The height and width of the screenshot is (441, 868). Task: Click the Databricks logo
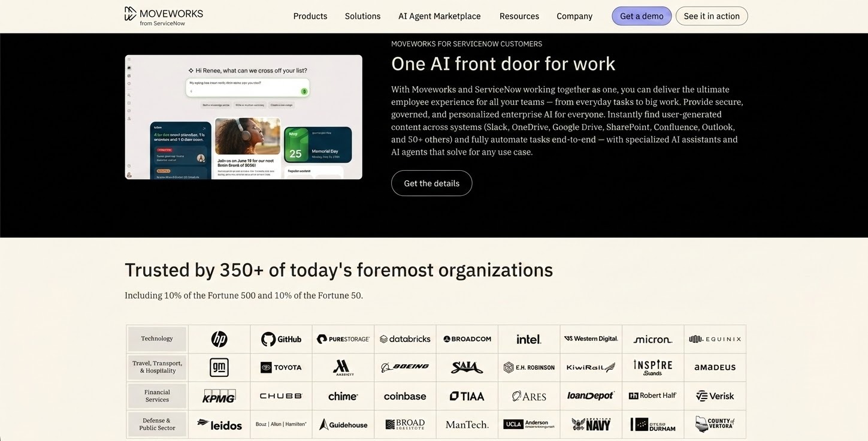point(405,339)
